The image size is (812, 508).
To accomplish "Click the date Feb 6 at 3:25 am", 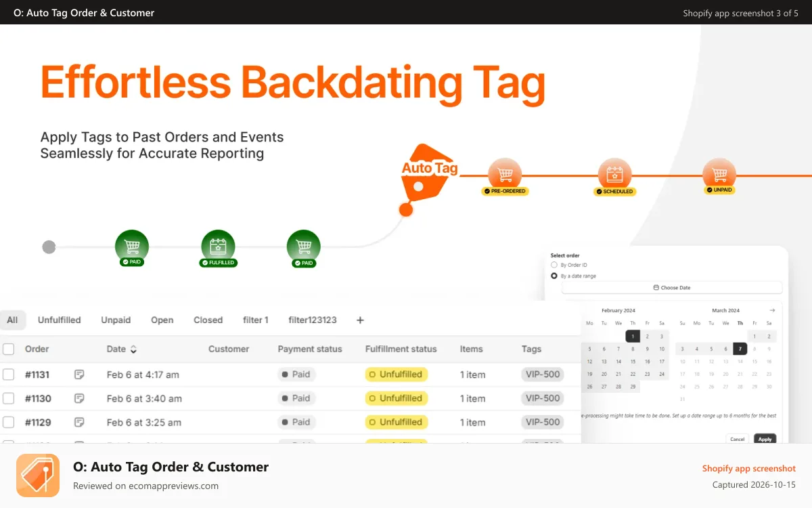I will [144, 422].
